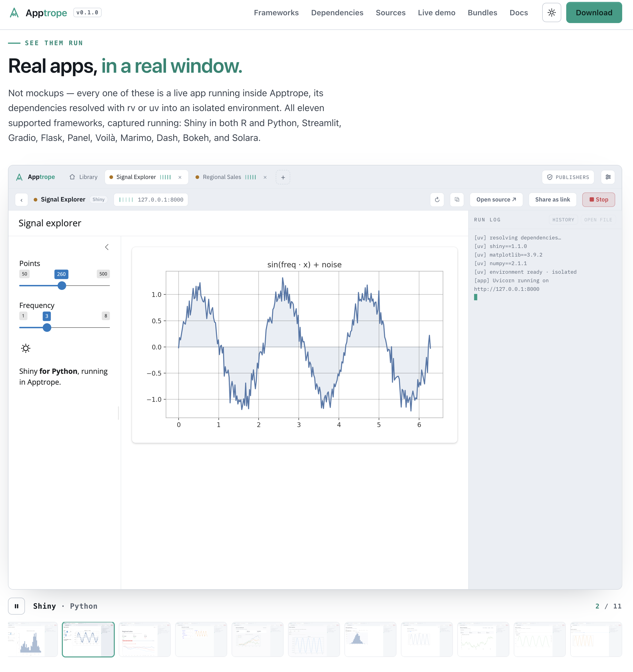Open the Publishers shield button
The width and height of the screenshot is (633, 672).
pyautogui.click(x=568, y=177)
